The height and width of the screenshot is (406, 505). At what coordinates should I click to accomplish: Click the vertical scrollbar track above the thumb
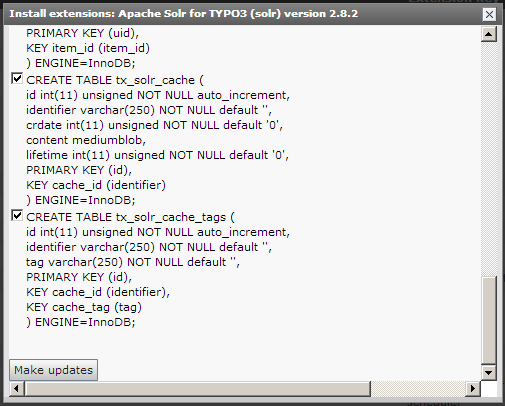[x=489, y=158]
